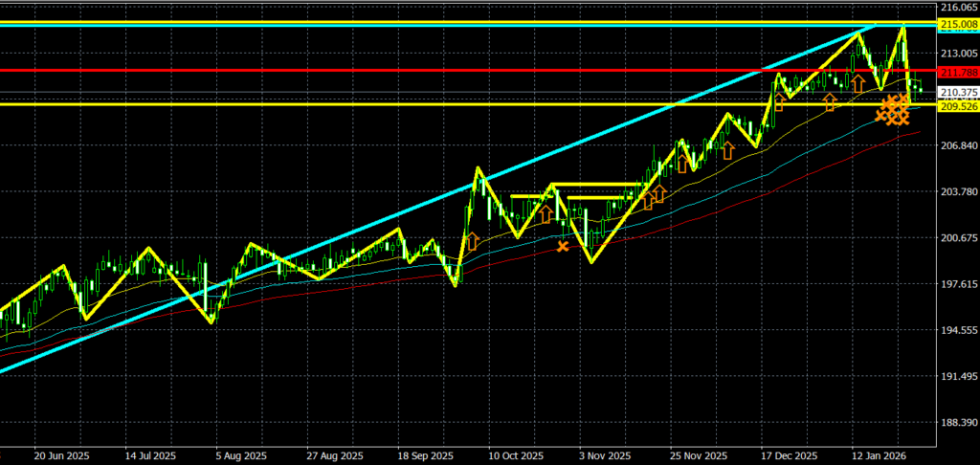Click the top yellow horizontal line at 215.008

click(383, 21)
